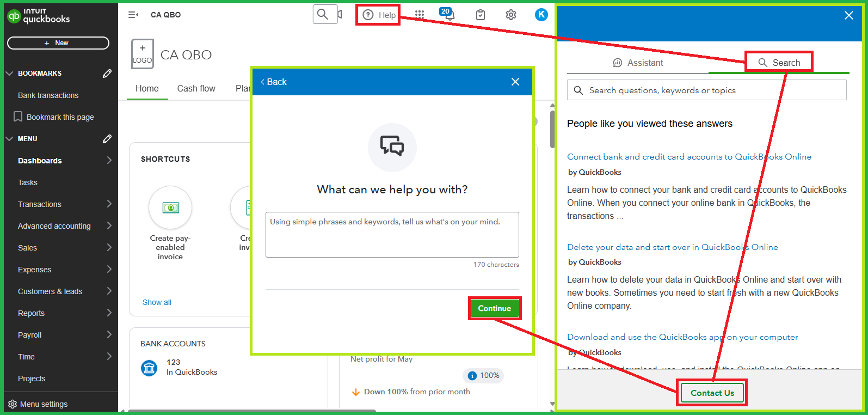Screen dimensions: 868x415
Task: Open the K profile avatar
Action: 541,15
